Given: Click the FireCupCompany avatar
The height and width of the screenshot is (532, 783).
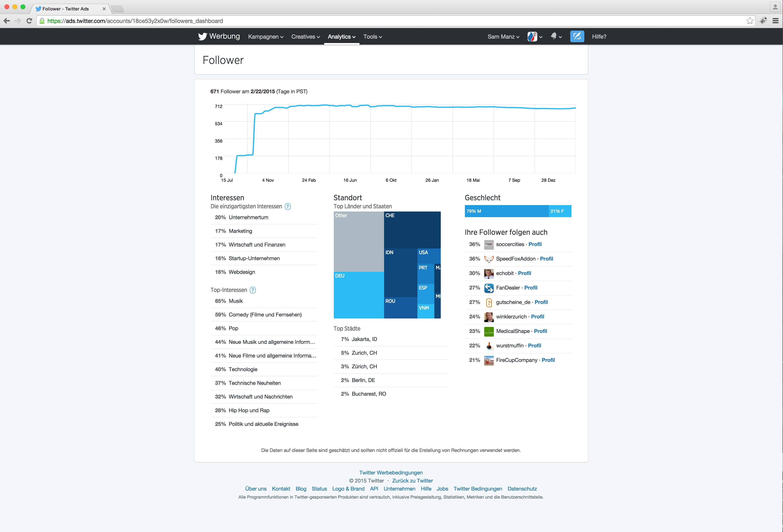Looking at the screenshot, I should tap(489, 360).
